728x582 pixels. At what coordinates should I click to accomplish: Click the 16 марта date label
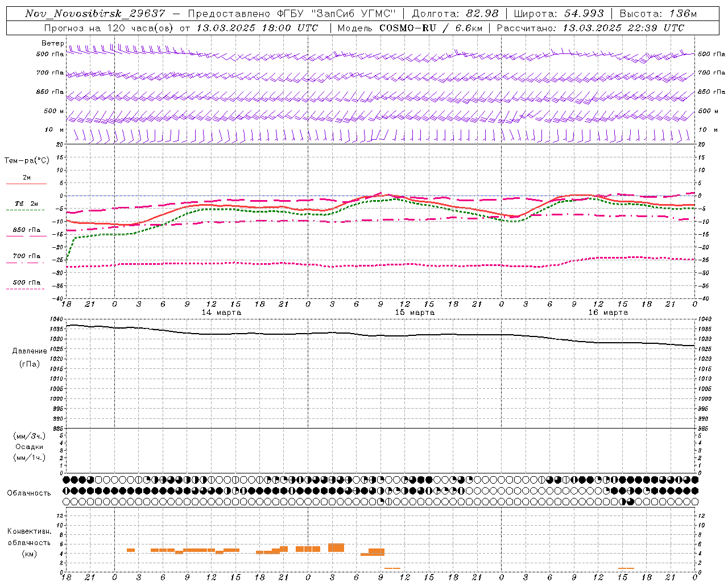[x=608, y=313]
